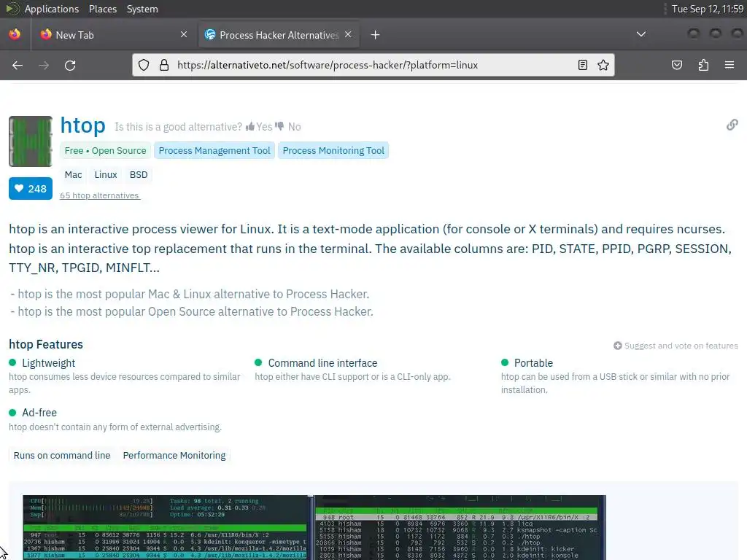
Task: Like htop using the 248 heart button
Action: pos(31,189)
